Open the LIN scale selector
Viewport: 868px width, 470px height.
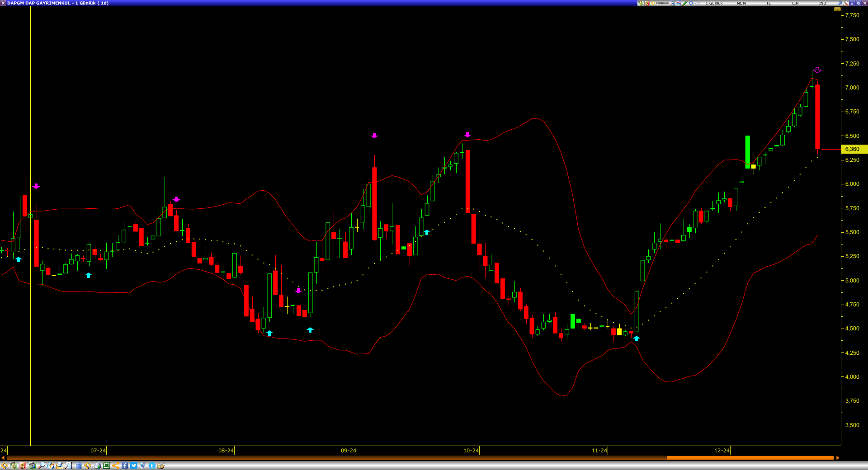(x=795, y=3)
